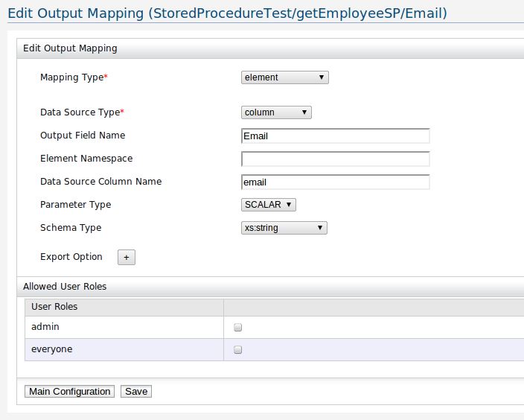524x420 pixels.
Task: Click the Allowed User Roles section header
Action: (65, 287)
